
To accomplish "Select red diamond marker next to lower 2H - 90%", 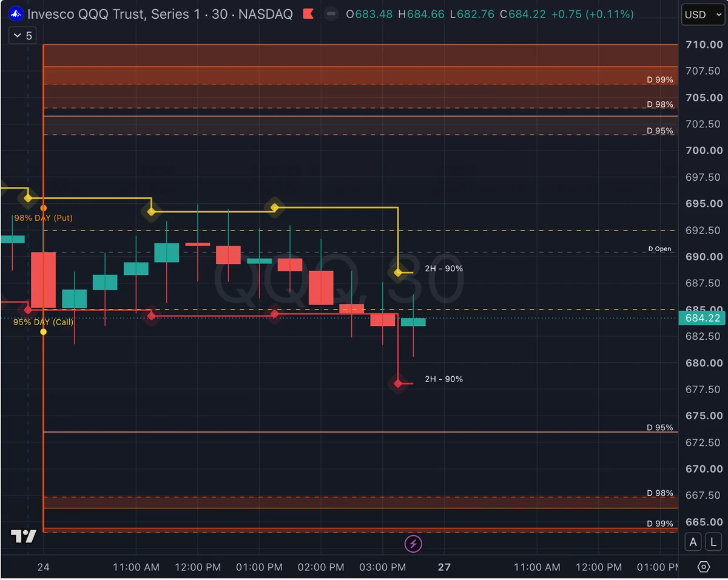I will [x=398, y=383].
